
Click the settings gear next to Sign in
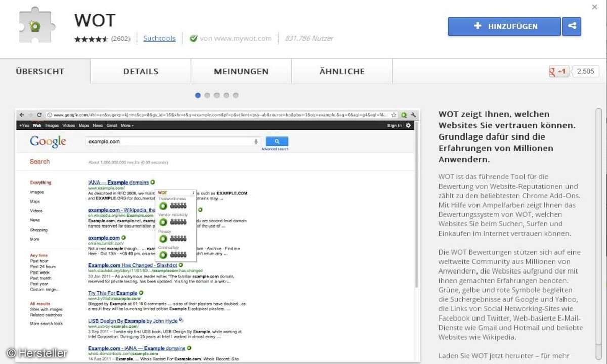point(409,125)
